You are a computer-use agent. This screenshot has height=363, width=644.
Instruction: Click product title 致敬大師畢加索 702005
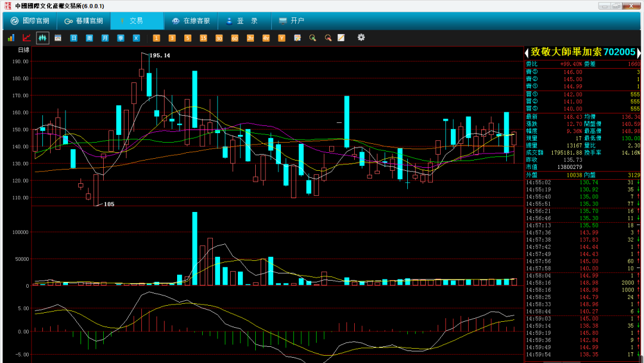pos(583,52)
